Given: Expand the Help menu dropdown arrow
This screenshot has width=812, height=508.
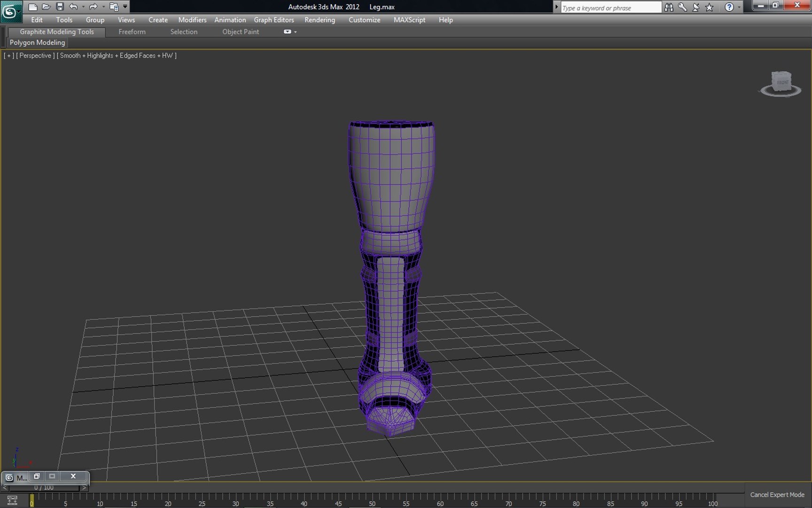Looking at the screenshot, I should click(739, 7).
